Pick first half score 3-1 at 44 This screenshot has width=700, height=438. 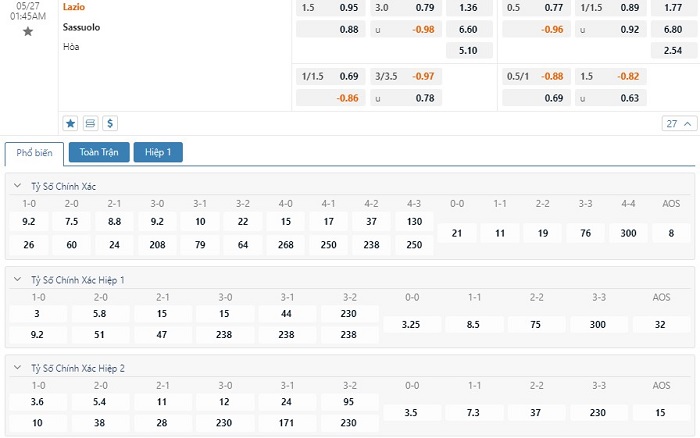click(x=287, y=313)
